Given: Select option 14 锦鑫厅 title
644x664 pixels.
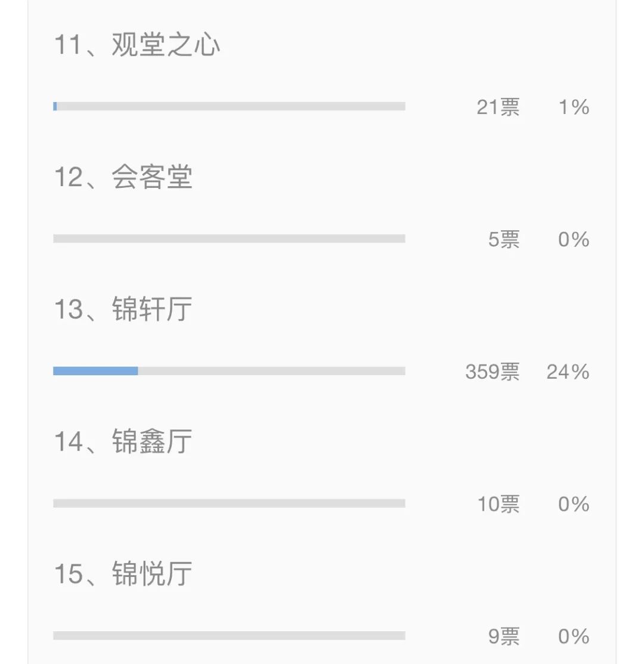Looking at the screenshot, I should pyautogui.click(x=123, y=441).
